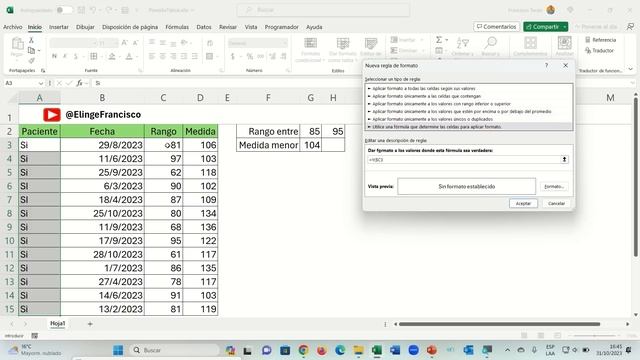640x360 pixels.
Task: Click the Copiar formato paintbrush icon
Action: (x=31, y=60)
